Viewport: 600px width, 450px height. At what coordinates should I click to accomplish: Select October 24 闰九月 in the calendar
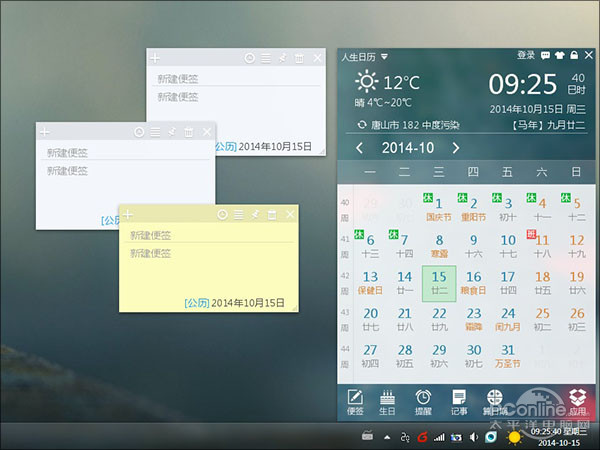click(x=508, y=320)
